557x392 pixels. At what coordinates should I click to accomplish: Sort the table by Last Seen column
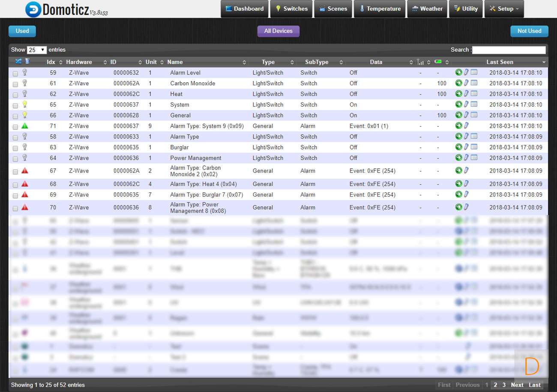pos(500,62)
